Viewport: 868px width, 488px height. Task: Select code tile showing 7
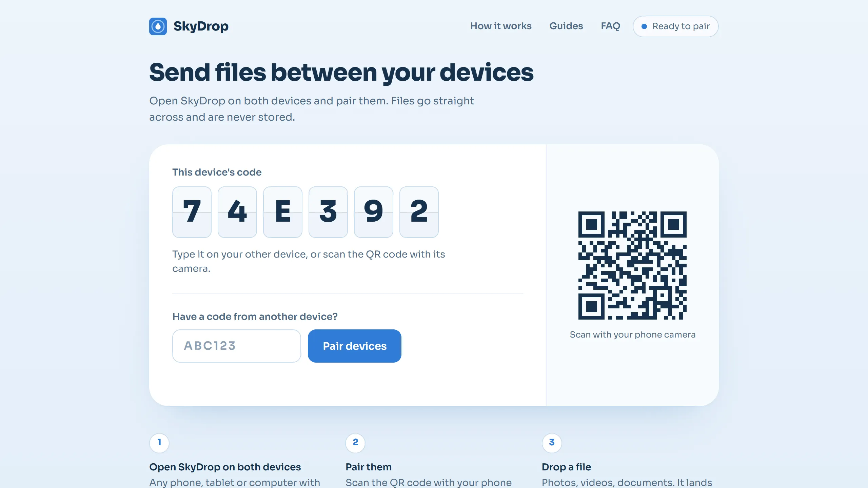point(192,212)
